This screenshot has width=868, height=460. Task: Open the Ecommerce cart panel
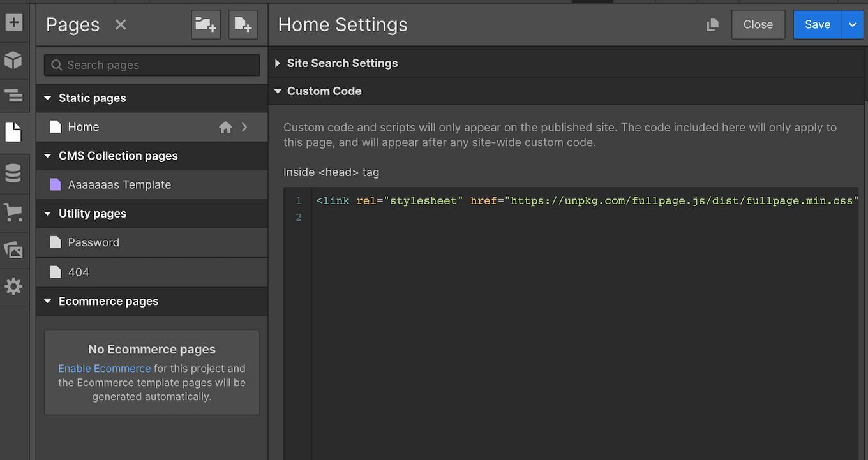tap(13, 212)
